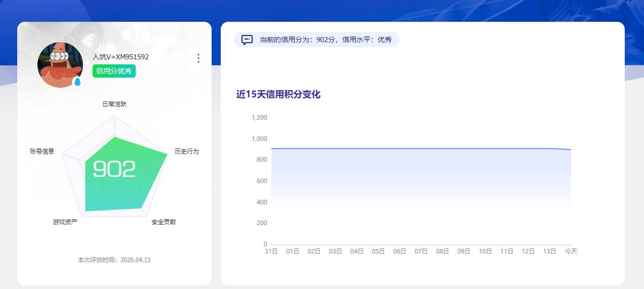The width and height of the screenshot is (644, 289).
Task: Open the three-dot more options menu
Action: pyautogui.click(x=198, y=58)
